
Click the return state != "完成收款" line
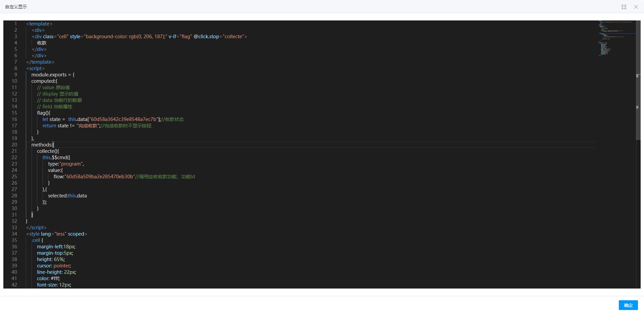[x=97, y=126]
